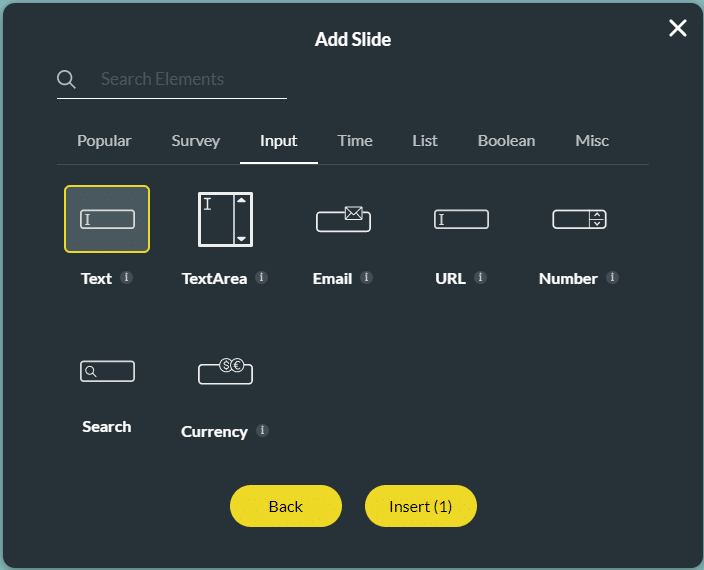This screenshot has height=570, width=704.
Task: Click the Currency label
Action: (214, 432)
